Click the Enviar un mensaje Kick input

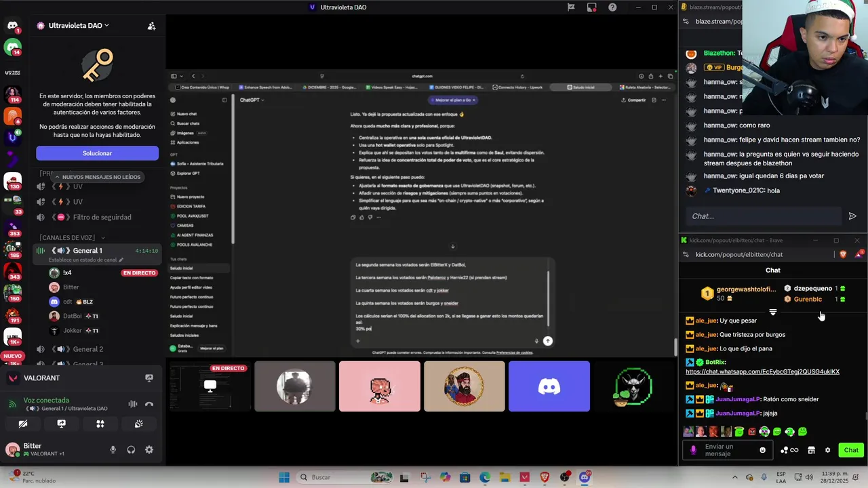pyautogui.click(x=729, y=450)
